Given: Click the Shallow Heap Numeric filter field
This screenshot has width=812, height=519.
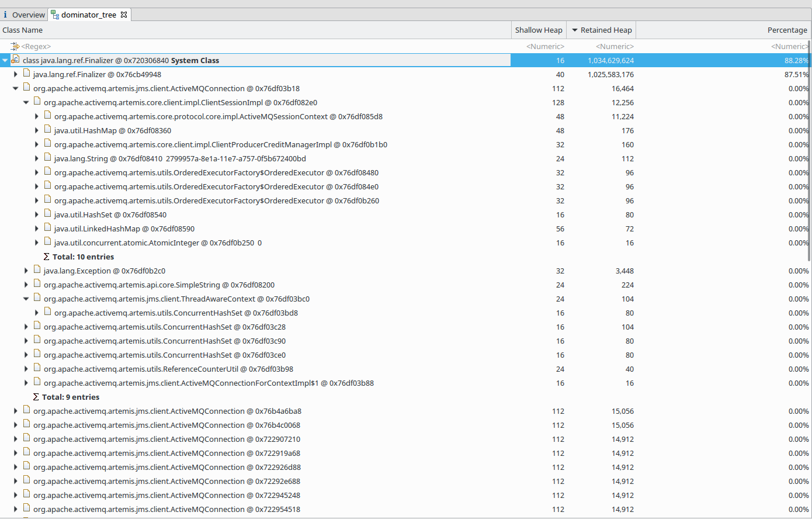Looking at the screenshot, I should click(x=545, y=46).
